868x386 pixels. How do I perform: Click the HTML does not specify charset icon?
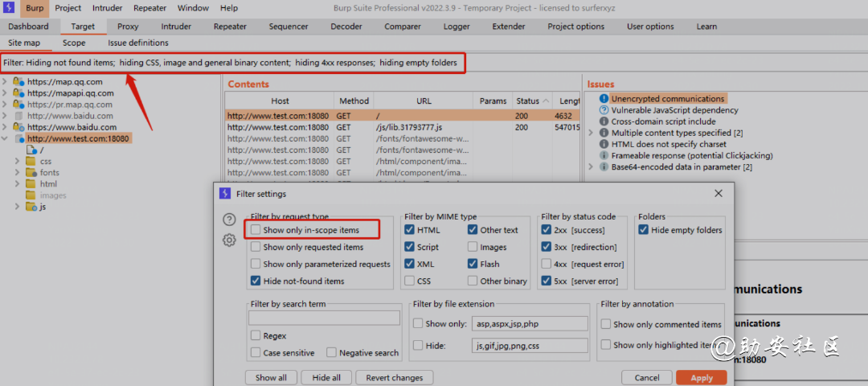click(x=604, y=144)
